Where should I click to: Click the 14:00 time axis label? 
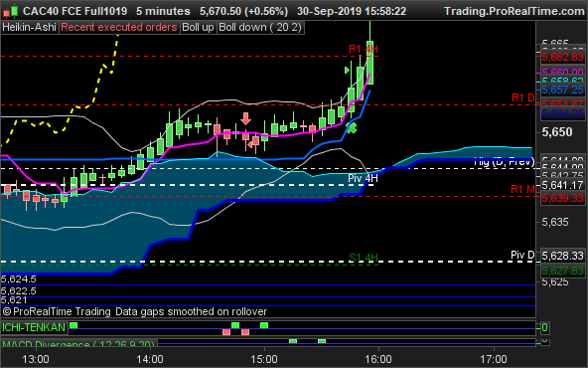click(150, 359)
